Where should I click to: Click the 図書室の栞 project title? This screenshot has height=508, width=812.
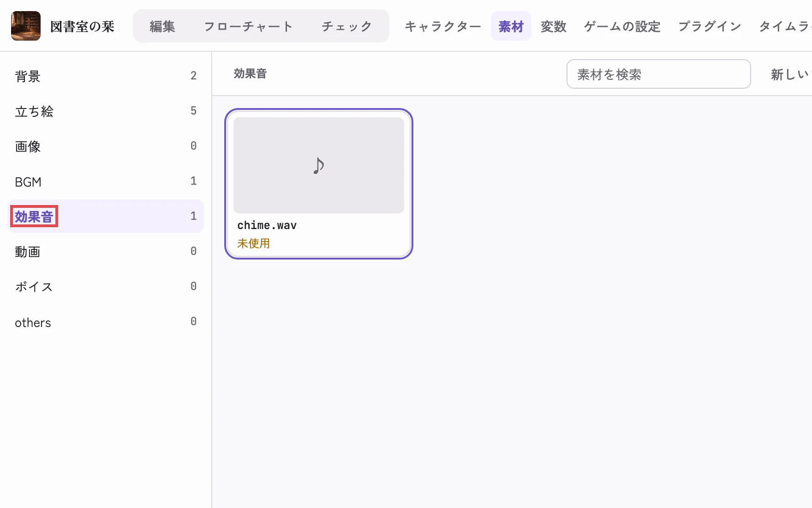click(x=82, y=26)
